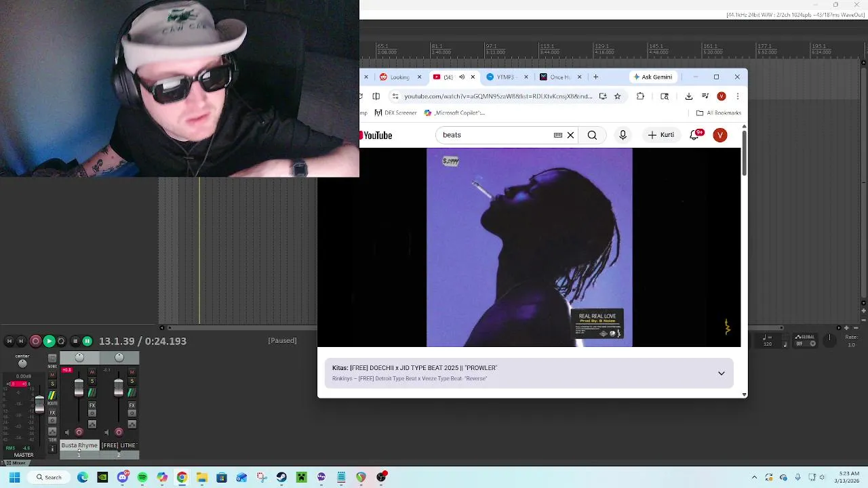Click the REAPER record button in transport
The height and width of the screenshot is (488, 868).
35,342
